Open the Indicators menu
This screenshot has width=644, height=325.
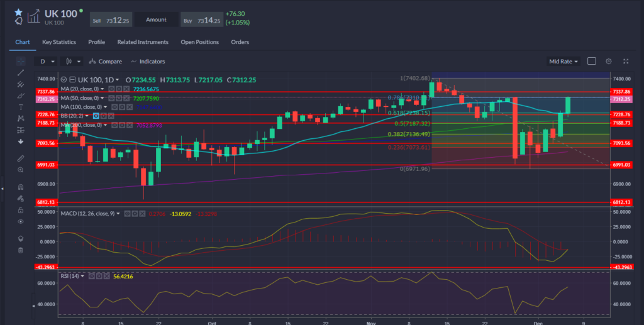(x=148, y=61)
